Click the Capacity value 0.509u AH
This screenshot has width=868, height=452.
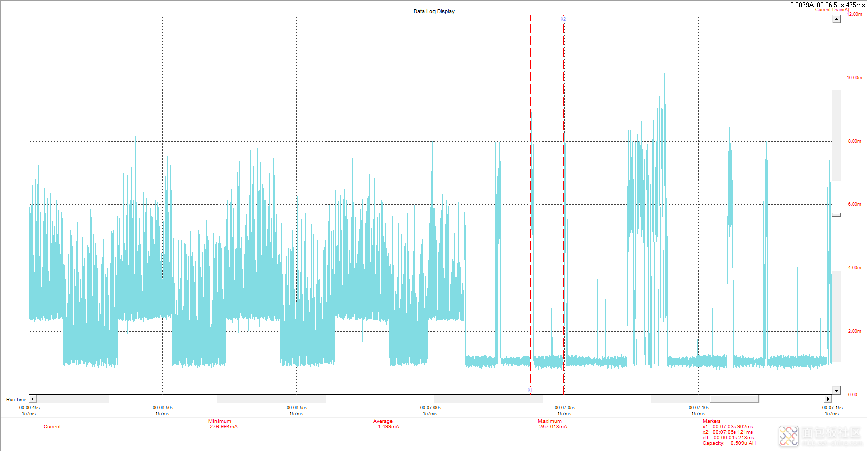pyautogui.click(x=743, y=443)
